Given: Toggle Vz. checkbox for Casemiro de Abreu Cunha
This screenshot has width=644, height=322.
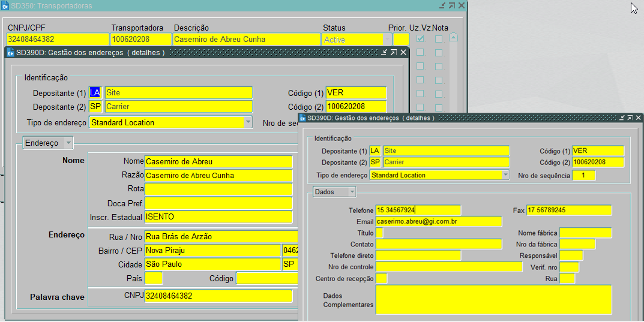Looking at the screenshot, I should 439,39.
